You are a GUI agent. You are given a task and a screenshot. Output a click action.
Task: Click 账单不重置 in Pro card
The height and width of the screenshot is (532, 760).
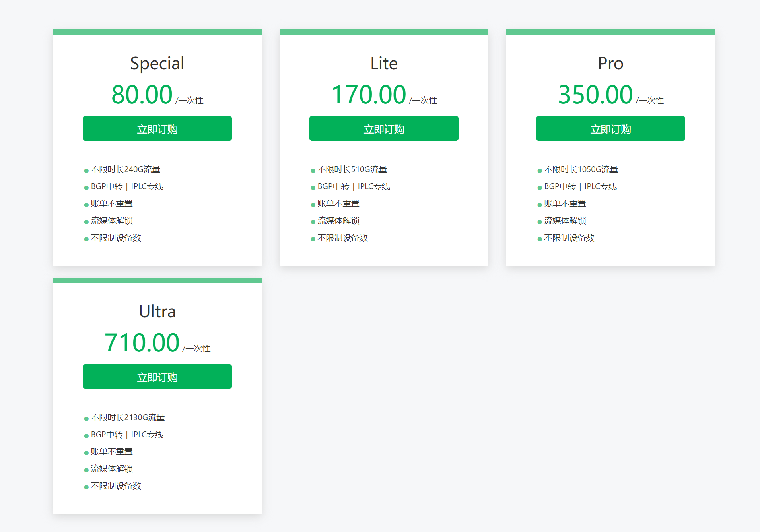point(565,204)
